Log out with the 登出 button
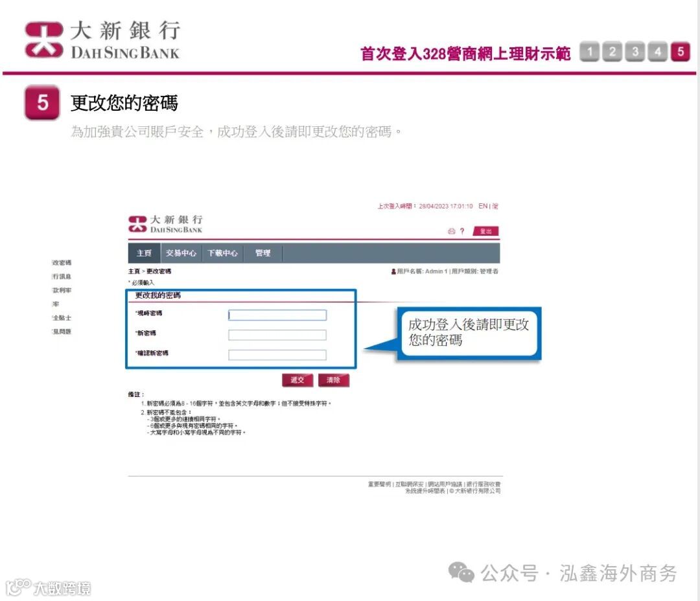 click(x=485, y=231)
